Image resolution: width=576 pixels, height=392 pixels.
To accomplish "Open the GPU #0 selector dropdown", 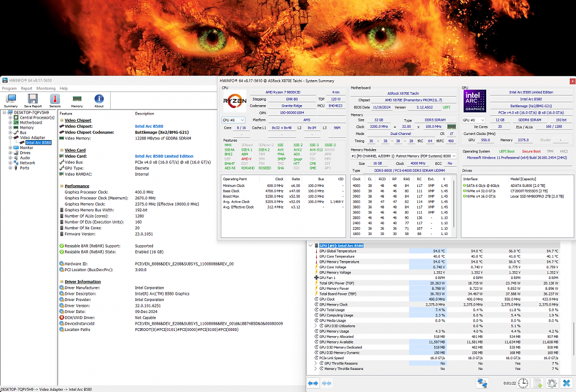I will [x=474, y=120].
